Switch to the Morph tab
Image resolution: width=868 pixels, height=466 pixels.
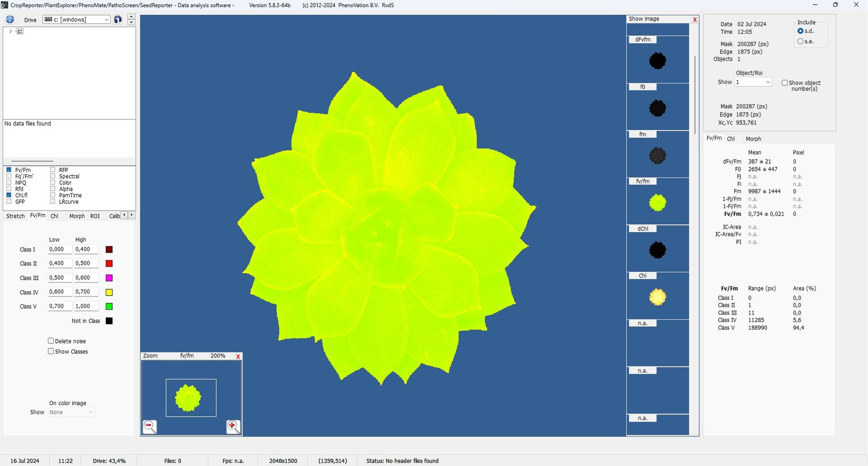pos(77,216)
